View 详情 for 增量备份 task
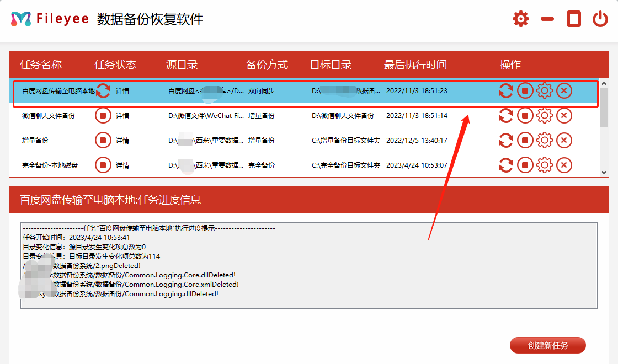Viewport: 618px width, 364px height. tap(122, 141)
